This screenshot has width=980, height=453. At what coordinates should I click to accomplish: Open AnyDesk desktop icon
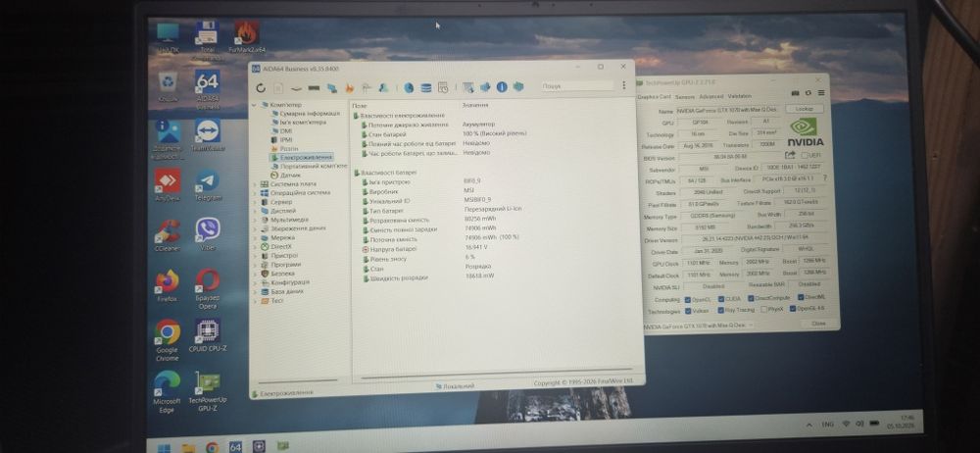(167, 185)
